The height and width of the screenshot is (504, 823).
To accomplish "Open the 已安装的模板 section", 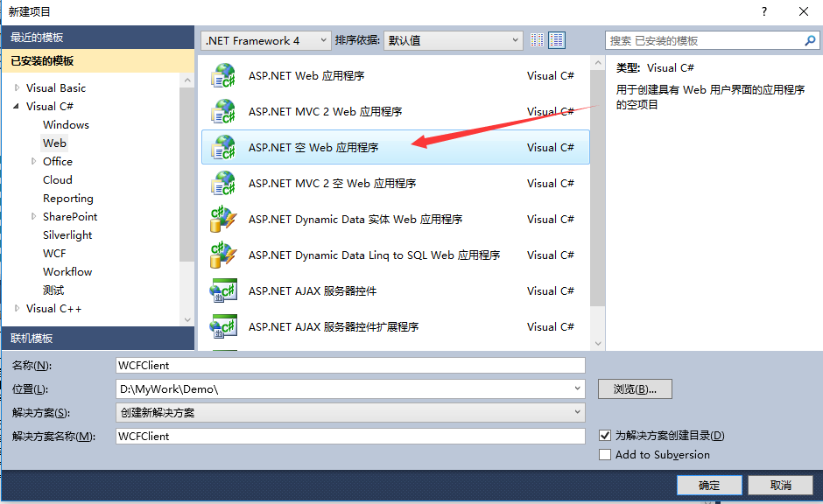I will pos(98,61).
